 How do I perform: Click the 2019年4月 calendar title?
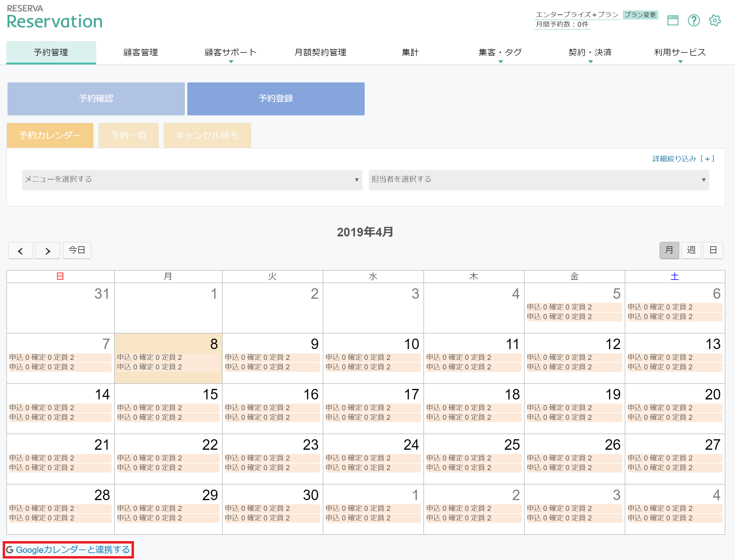(x=365, y=232)
